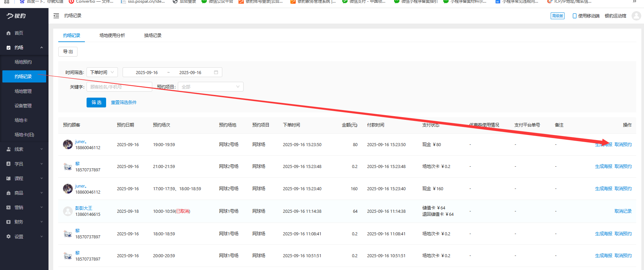Viewport: 644px width, 270px height.
Task: Click the 导出 export button
Action: coord(68,52)
